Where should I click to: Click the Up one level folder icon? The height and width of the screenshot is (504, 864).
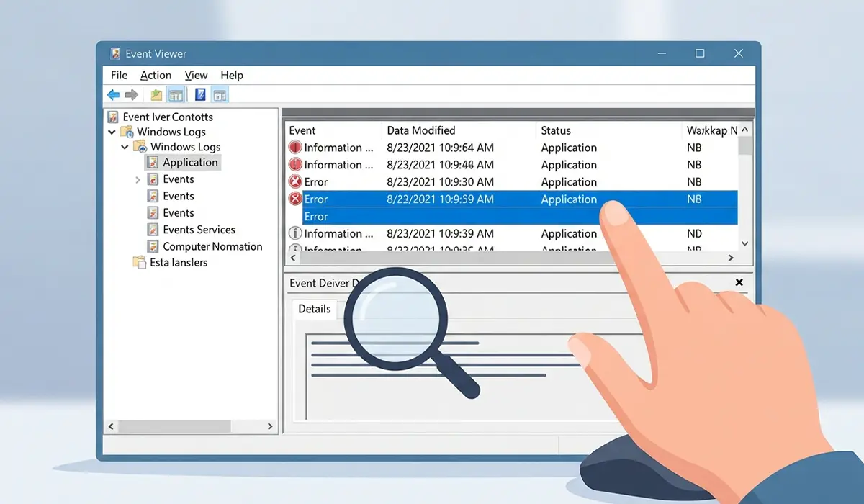(x=156, y=94)
